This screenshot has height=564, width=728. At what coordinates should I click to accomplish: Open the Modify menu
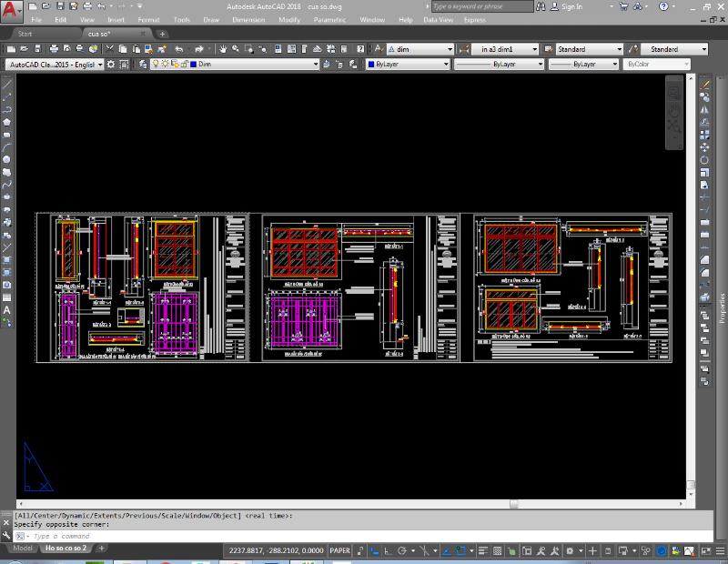pyautogui.click(x=289, y=20)
